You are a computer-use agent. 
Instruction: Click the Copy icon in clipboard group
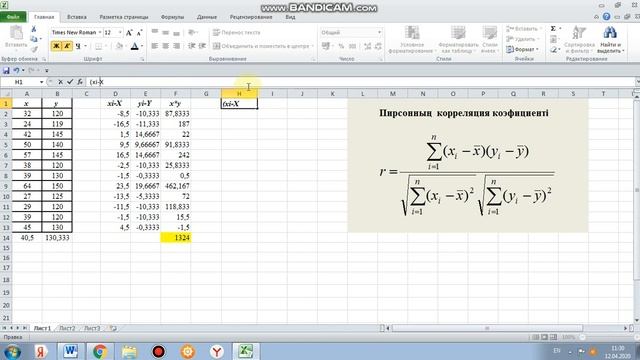tap(34, 39)
